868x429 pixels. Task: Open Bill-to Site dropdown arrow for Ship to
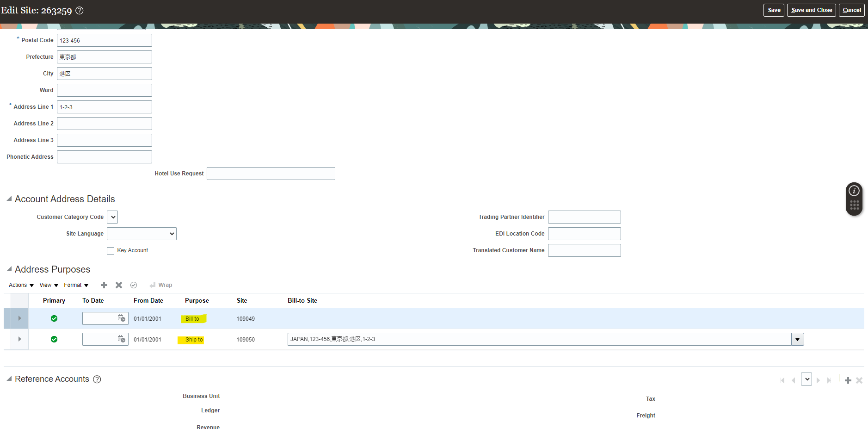[x=798, y=339]
